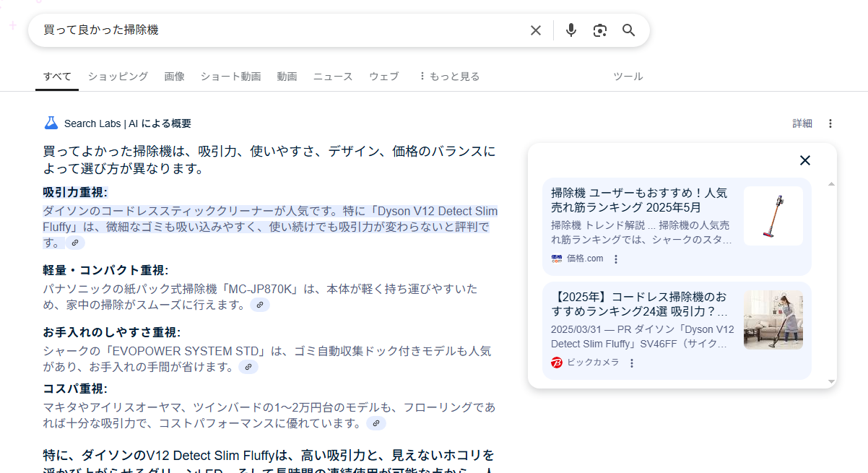Screen dimensions: 868x473
Task: Click sources panel scroll down arrow
Action: click(x=831, y=381)
